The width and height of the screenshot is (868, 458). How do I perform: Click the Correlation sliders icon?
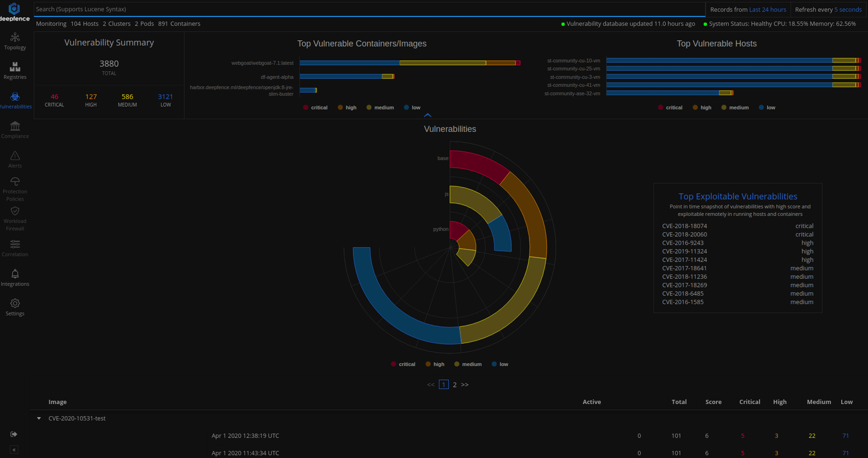[x=15, y=244]
